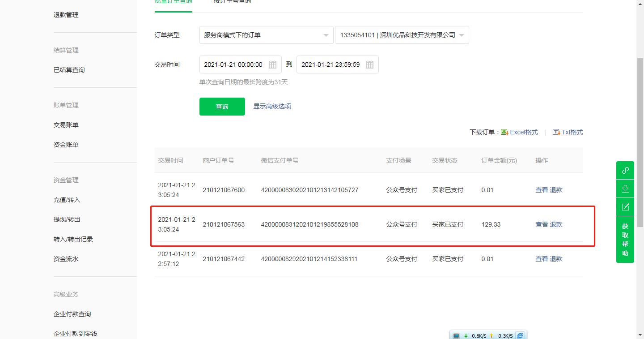
Task: Click 退款 for order 210121067442
Action: click(556, 259)
